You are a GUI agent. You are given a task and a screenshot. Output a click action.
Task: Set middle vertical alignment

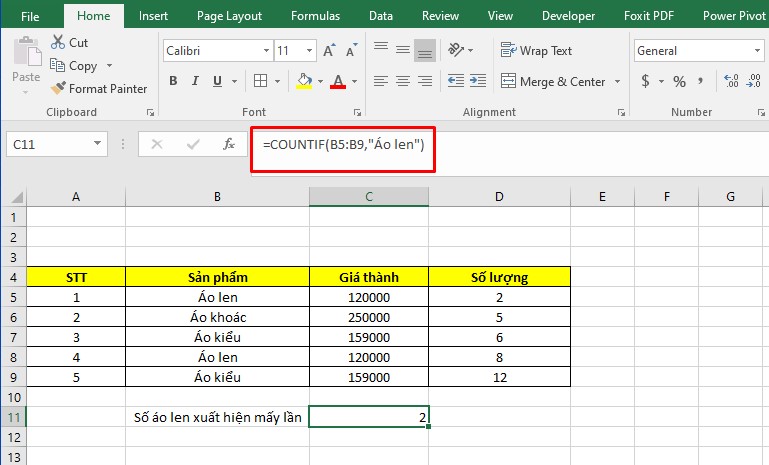pos(403,51)
